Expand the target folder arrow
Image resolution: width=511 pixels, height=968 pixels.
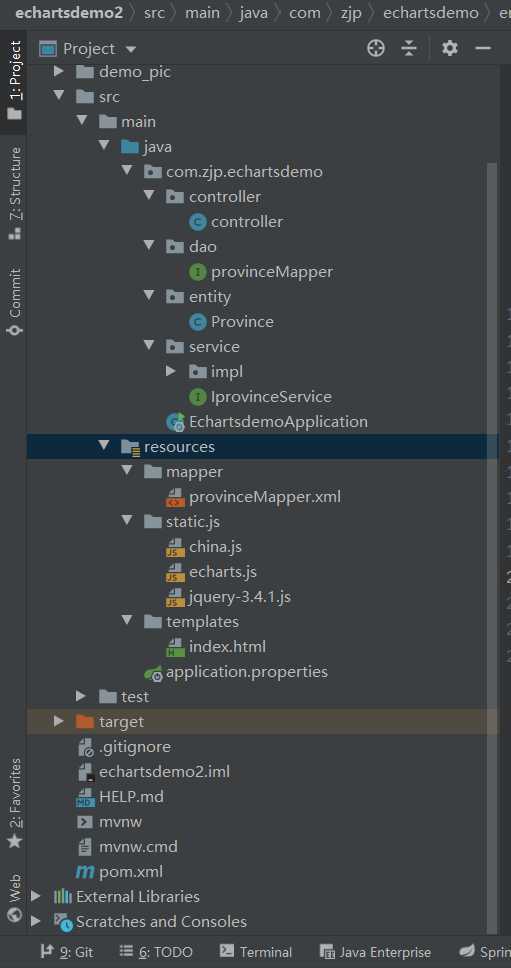(x=59, y=720)
